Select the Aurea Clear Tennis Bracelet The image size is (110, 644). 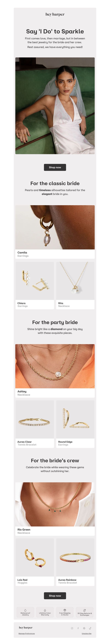35,424
